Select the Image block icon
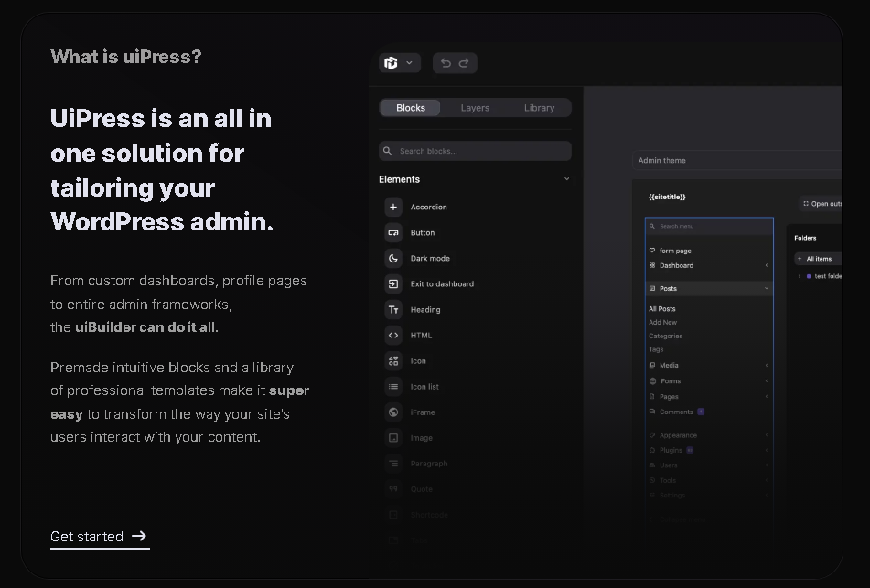Viewport: 870px width, 588px height. 393,438
